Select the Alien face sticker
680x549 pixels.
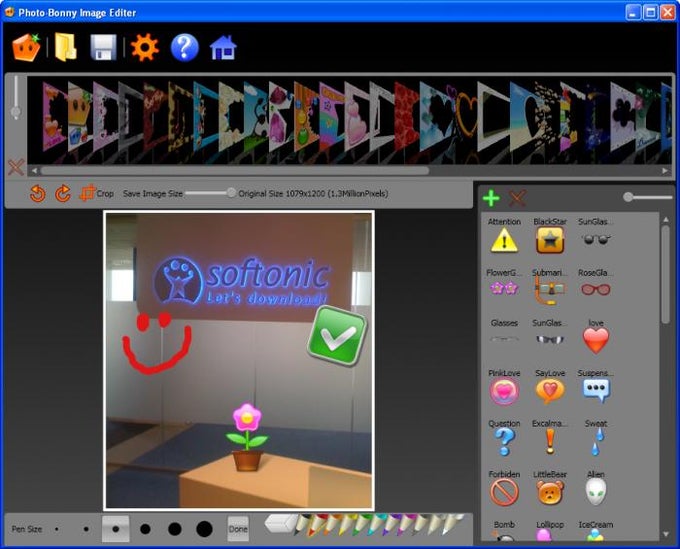596,488
